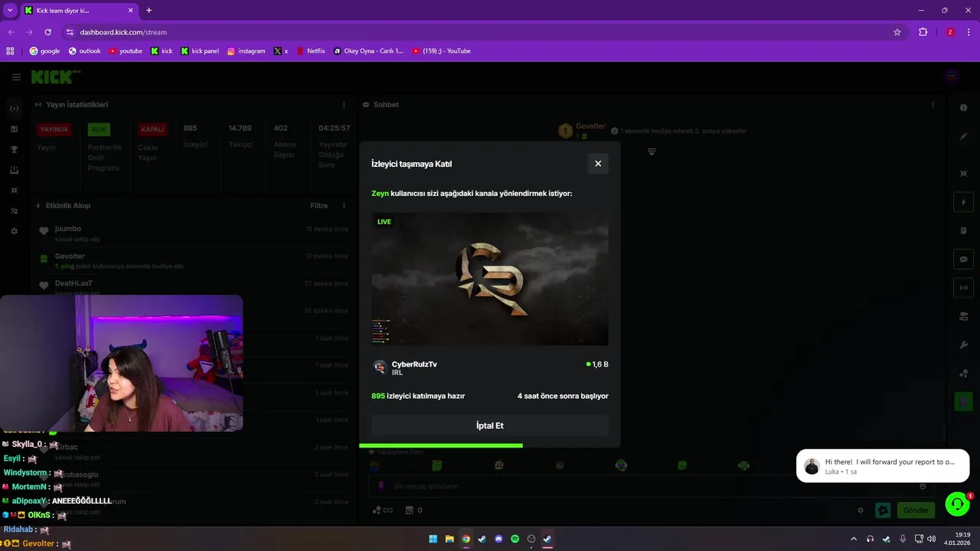
Task: Open the Windows Start menu
Action: [x=433, y=539]
